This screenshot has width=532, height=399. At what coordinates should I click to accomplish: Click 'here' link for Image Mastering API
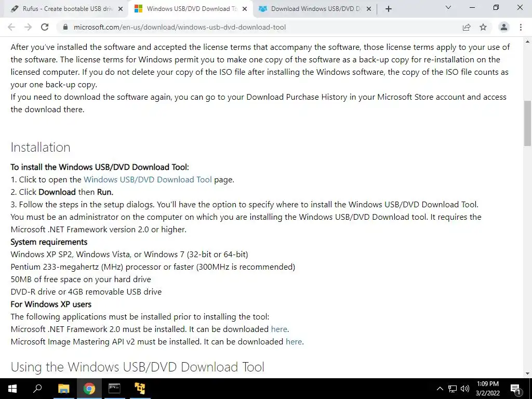pos(294,342)
